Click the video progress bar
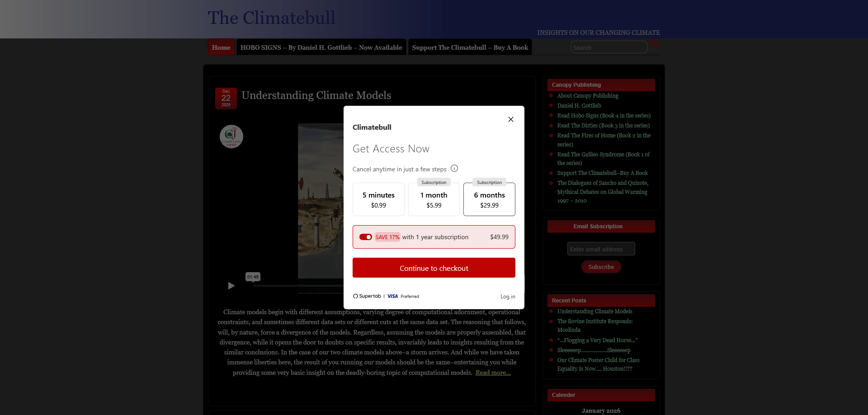The height and width of the screenshot is (415, 868). 298,286
